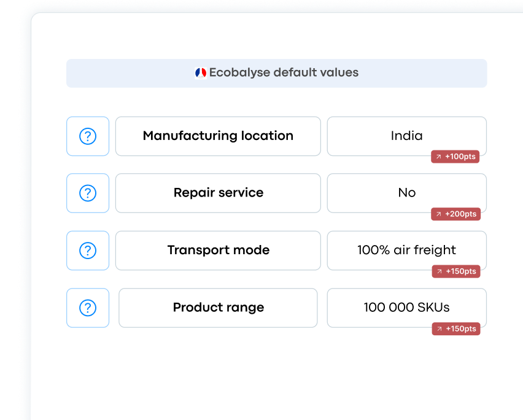Click the 100% air freight value

pos(406,251)
